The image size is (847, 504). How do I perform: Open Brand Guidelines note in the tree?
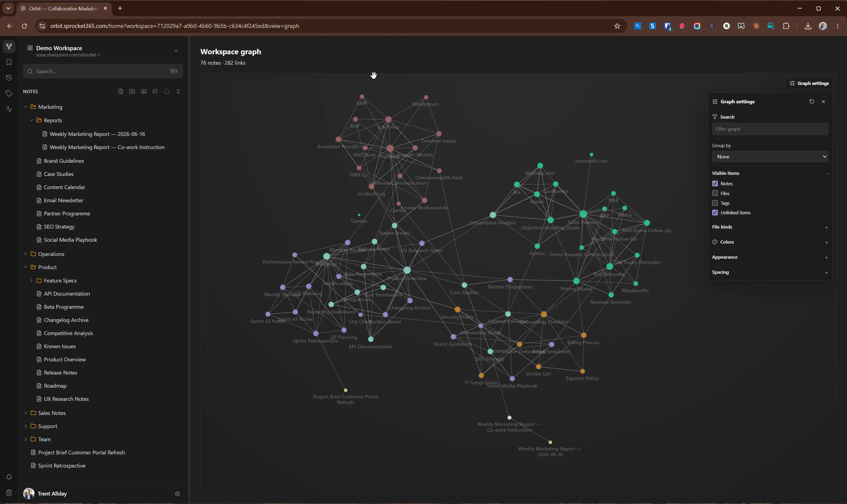coord(64,161)
